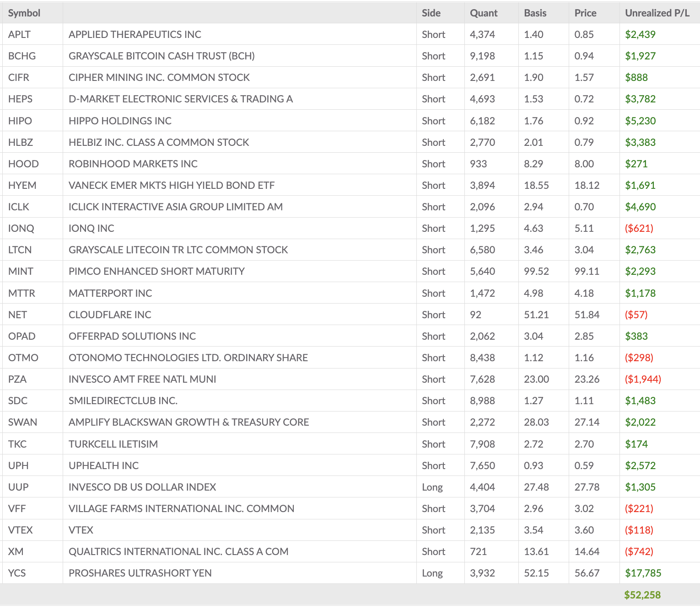This screenshot has height=609, width=700.
Task: Select the OPAD symbol cell
Action: [22, 336]
